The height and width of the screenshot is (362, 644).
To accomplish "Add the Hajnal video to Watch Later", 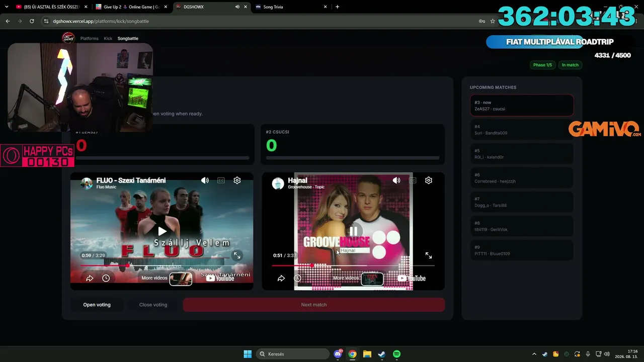I will pyautogui.click(x=297, y=278).
